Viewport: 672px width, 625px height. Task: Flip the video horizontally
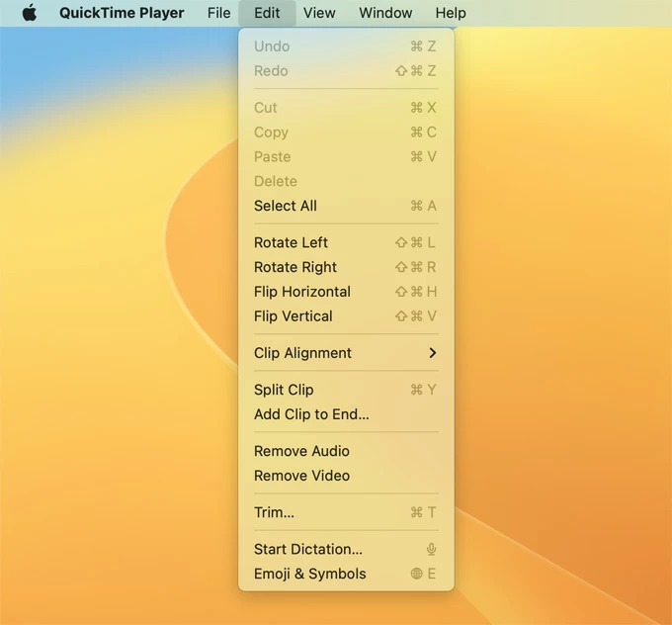point(302,292)
